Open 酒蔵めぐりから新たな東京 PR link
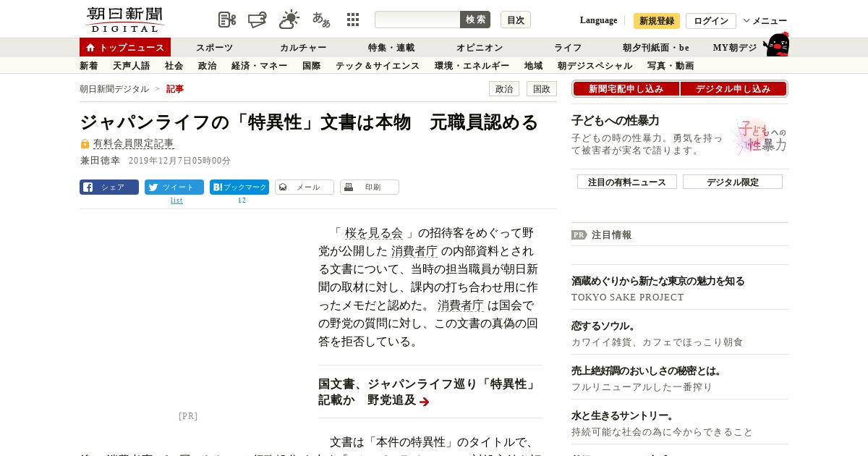 (658, 281)
